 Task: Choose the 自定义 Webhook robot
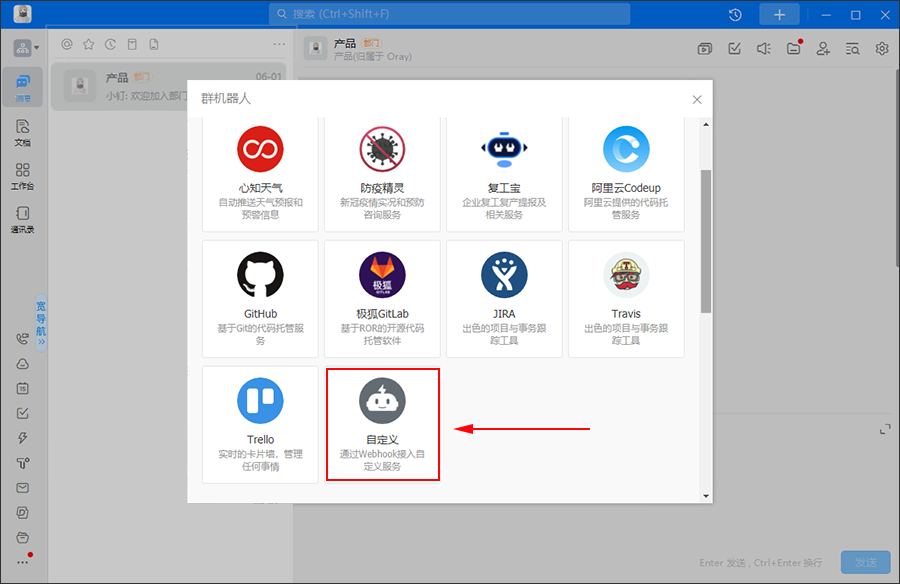[x=382, y=424]
